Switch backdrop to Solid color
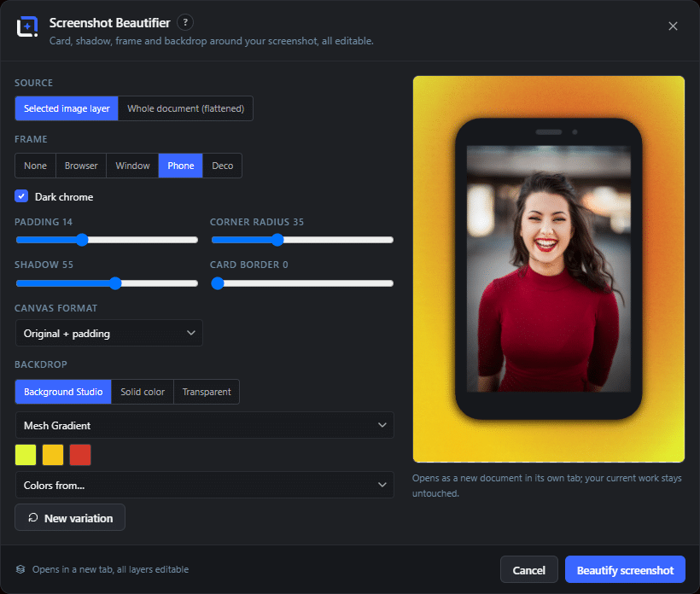The image size is (700, 594). tap(143, 392)
